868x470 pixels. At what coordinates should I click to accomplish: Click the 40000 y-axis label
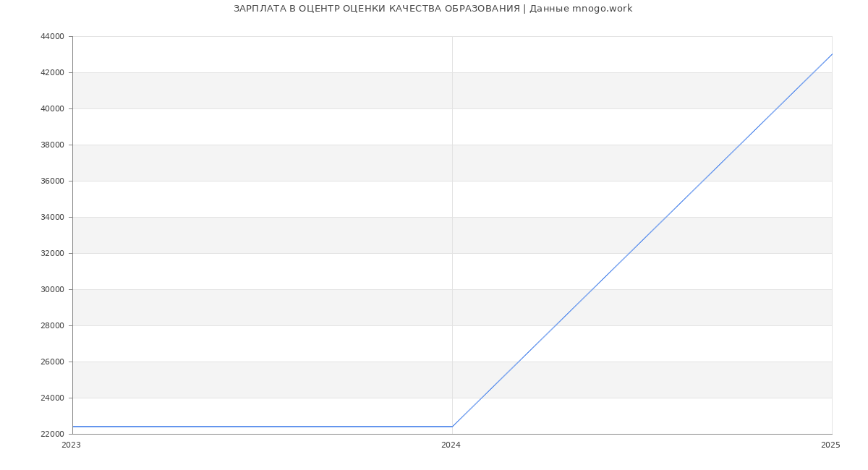[54, 108]
